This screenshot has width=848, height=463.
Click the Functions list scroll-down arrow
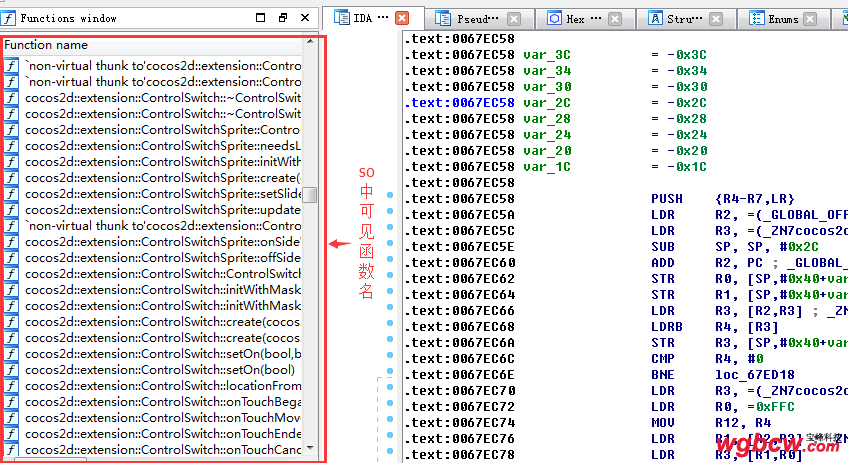[x=310, y=448]
